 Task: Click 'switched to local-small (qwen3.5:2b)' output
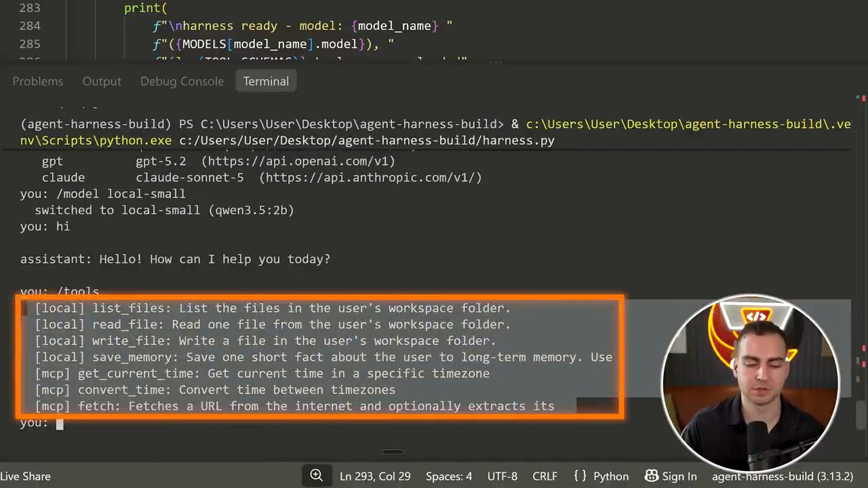pos(164,210)
